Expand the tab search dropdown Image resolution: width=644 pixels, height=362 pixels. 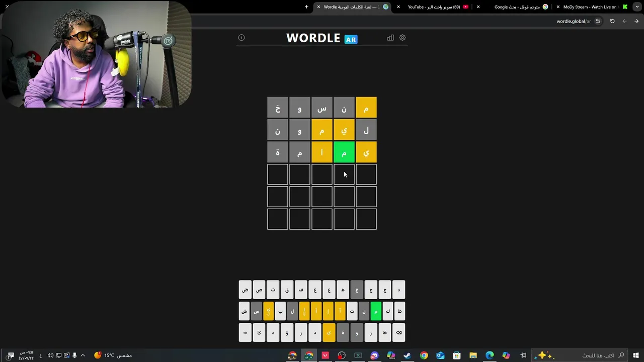point(637,7)
